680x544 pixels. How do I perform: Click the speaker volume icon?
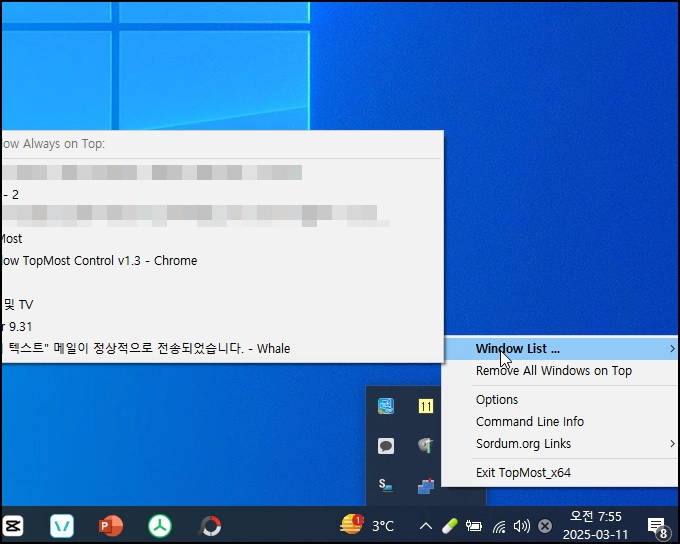point(522,526)
